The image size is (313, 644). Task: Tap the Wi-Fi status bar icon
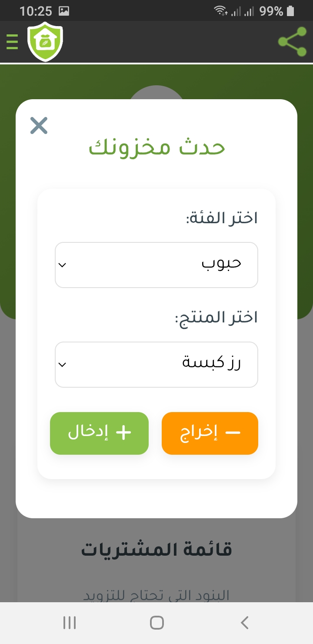click(x=221, y=11)
